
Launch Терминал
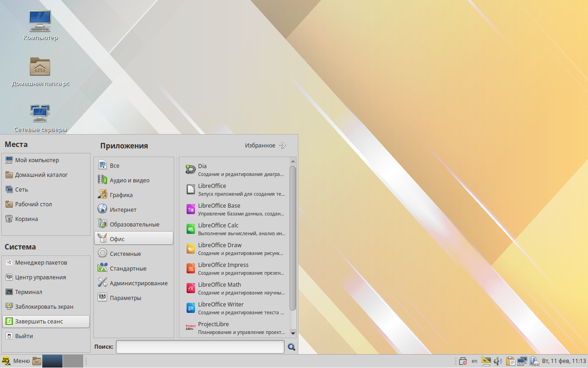[46, 292]
